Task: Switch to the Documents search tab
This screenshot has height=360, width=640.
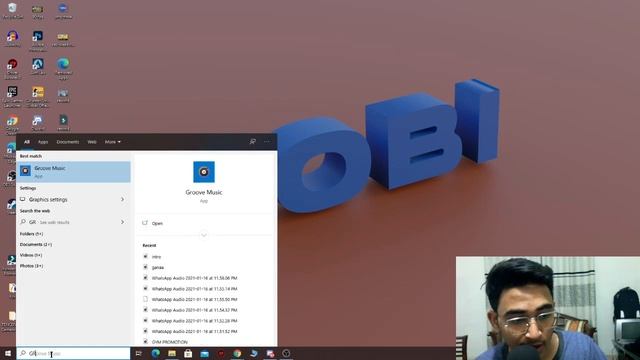Action: (x=68, y=142)
